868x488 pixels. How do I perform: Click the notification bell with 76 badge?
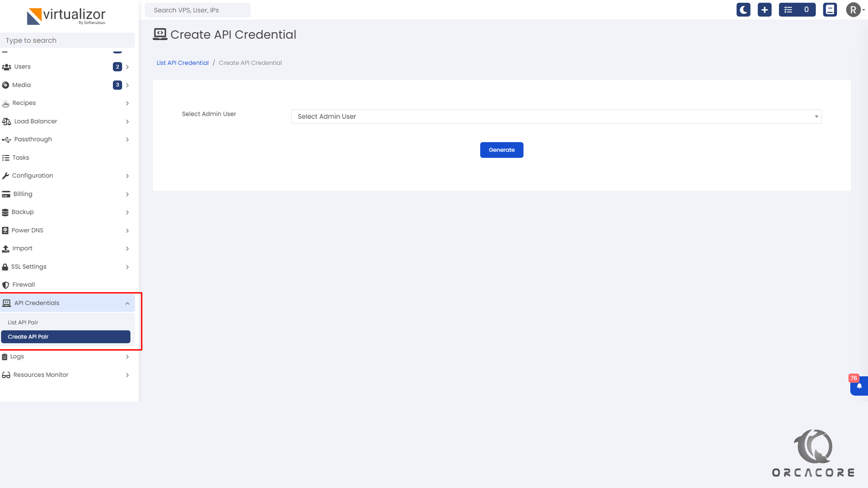[x=859, y=386]
